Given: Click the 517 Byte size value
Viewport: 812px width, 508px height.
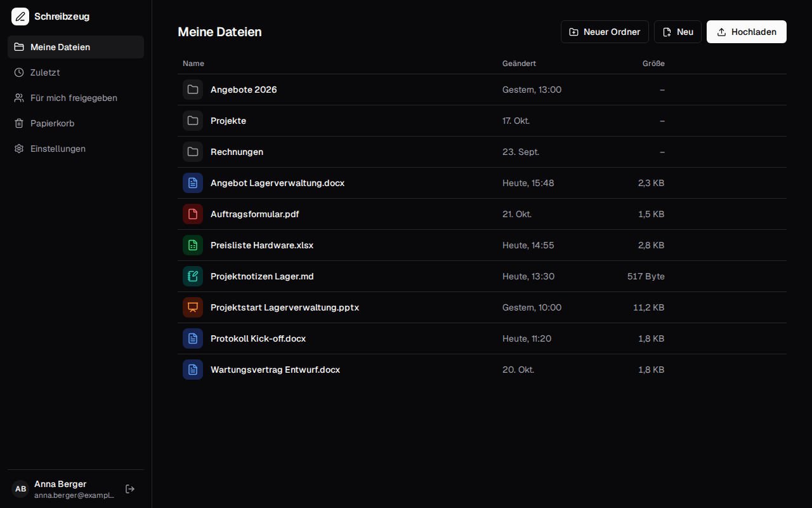Looking at the screenshot, I should tap(646, 276).
